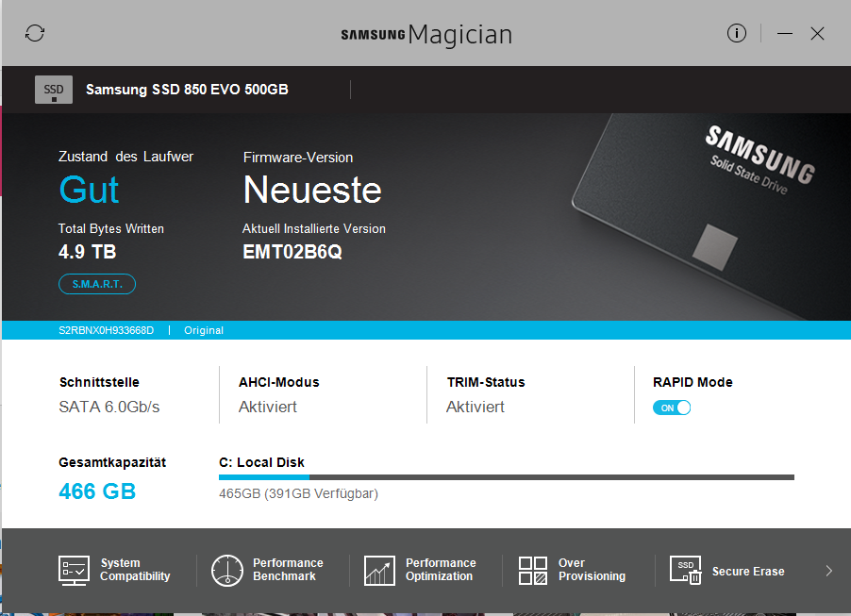The image size is (851, 616).
Task: Turn off RAPID Mode toggle
Action: [x=672, y=408]
